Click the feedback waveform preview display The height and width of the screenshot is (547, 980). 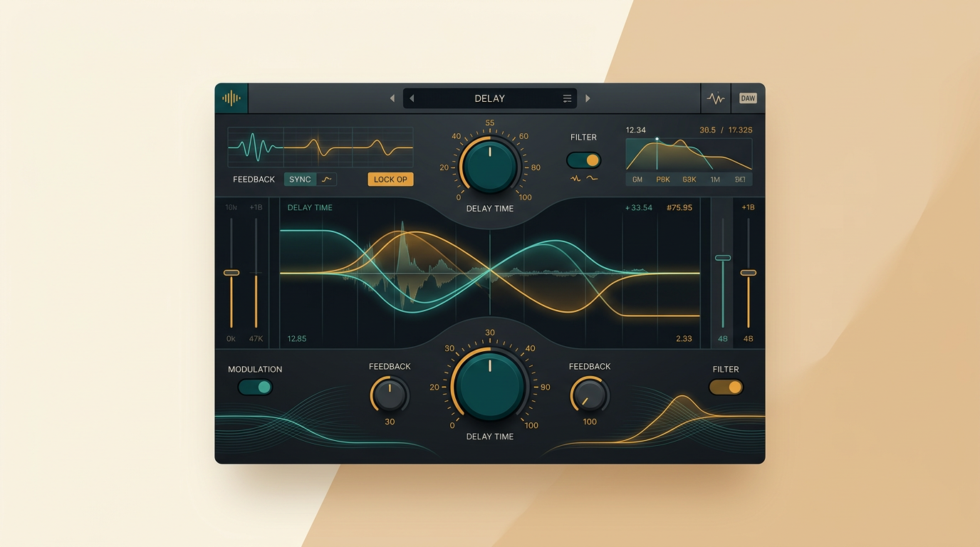[x=320, y=147]
